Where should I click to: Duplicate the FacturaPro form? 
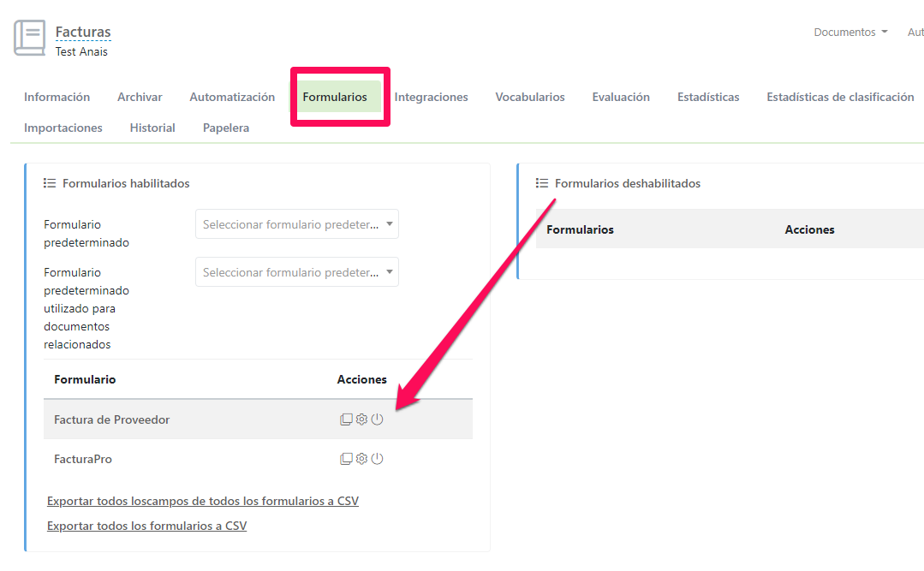(346, 459)
